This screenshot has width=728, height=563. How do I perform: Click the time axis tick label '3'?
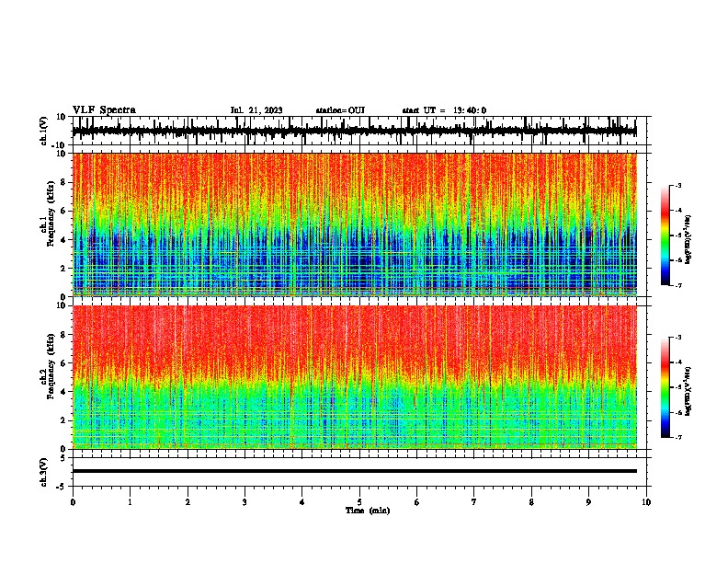coord(245,502)
